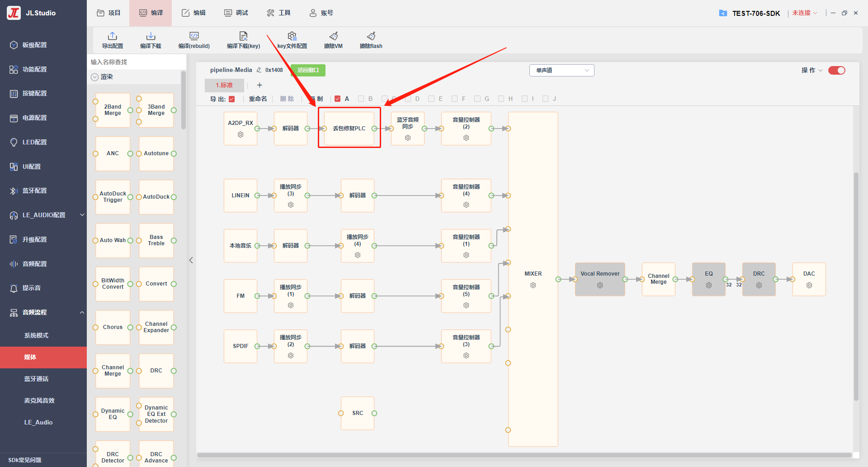Image resolution: width=868 pixels, height=467 pixels.
Task: Open DAC node gear settings
Action: click(809, 285)
